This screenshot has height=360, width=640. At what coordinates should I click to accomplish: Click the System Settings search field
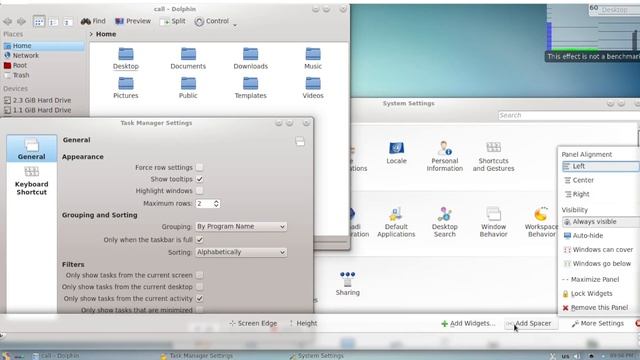pyautogui.click(x=569, y=116)
